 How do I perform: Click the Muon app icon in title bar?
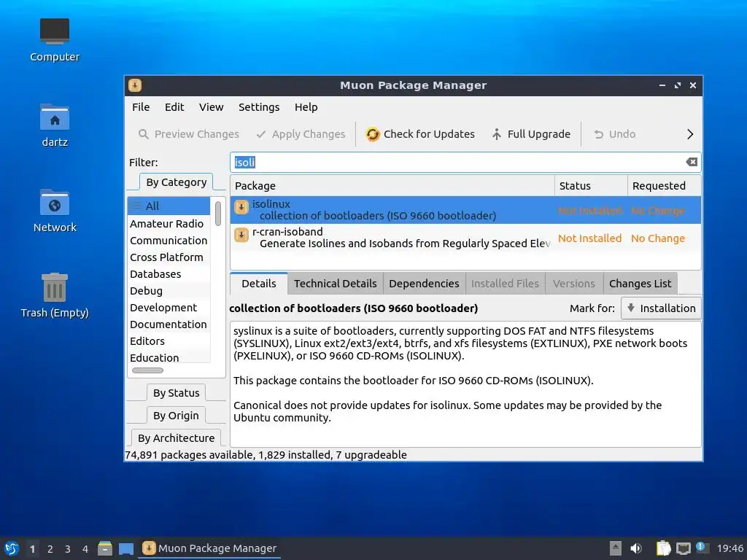click(x=135, y=85)
